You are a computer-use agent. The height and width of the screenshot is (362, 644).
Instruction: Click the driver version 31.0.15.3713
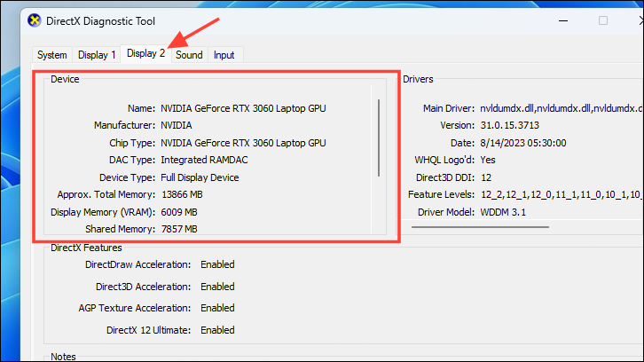coord(510,125)
